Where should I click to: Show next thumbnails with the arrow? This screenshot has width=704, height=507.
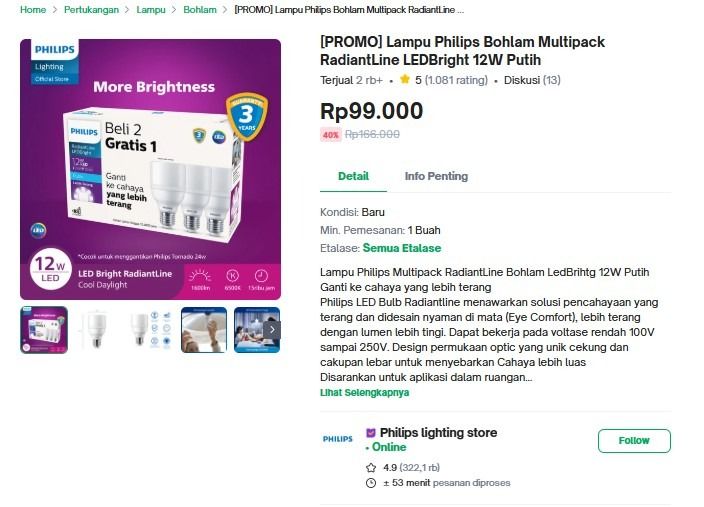[272, 330]
